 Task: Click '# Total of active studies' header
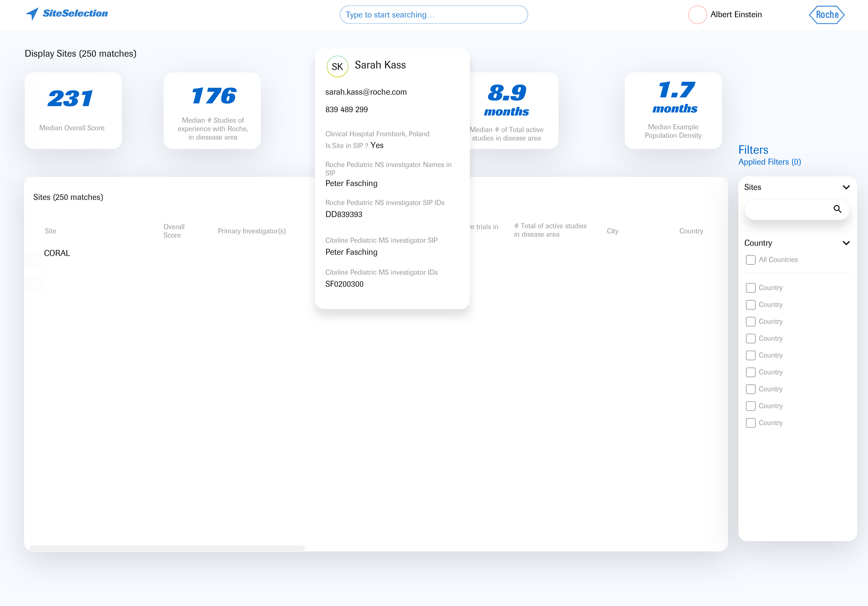click(550, 230)
